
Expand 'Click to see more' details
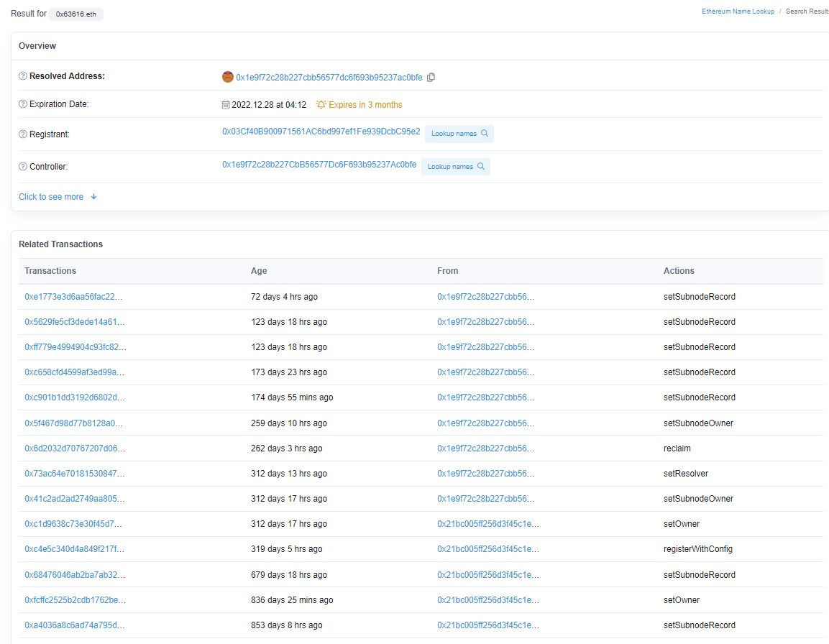(58, 197)
